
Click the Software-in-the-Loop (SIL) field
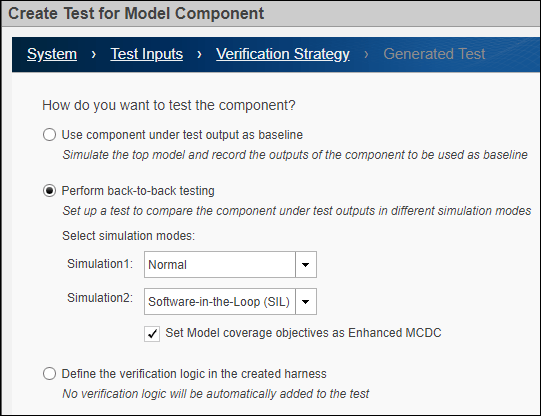(x=220, y=302)
